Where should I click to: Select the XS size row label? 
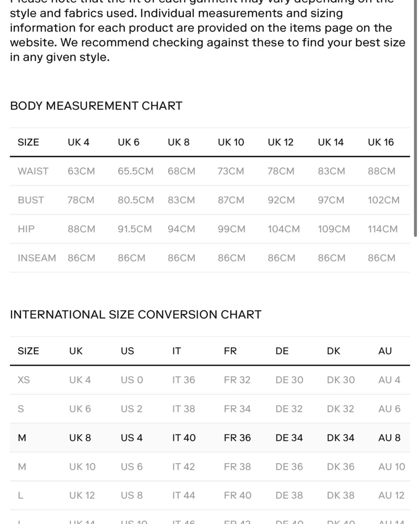tap(24, 380)
